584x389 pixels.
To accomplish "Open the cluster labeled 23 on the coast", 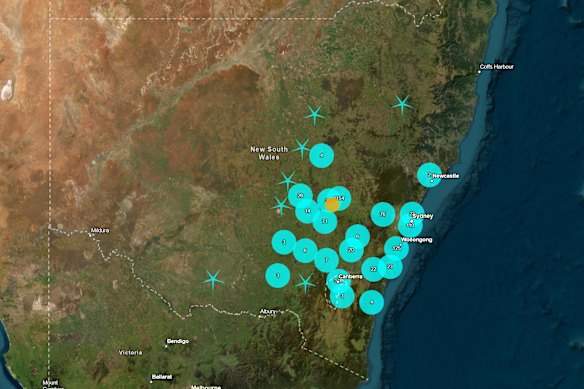I will (390, 266).
